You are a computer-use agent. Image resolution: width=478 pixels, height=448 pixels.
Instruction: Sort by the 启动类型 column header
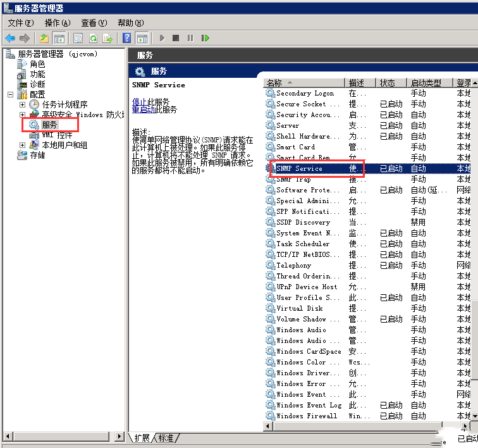tap(430, 83)
